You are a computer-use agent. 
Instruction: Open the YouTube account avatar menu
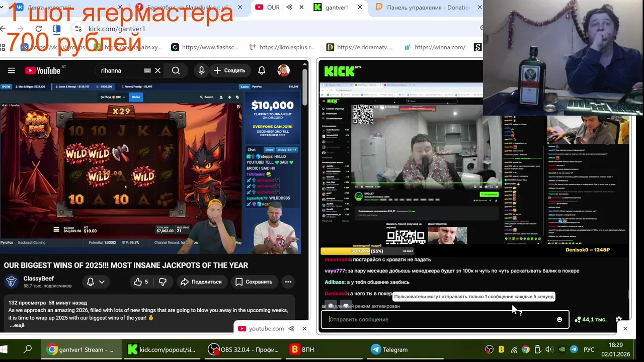tap(284, 71)
